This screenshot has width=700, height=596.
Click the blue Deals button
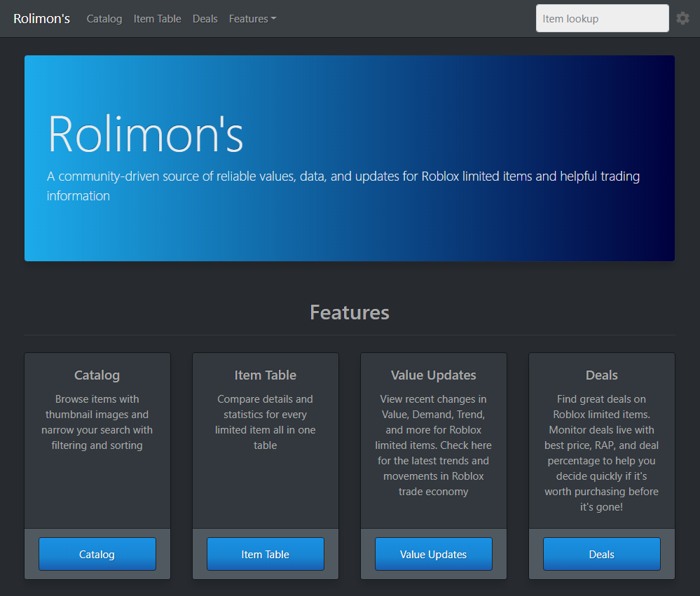click(x=602, y=554)
